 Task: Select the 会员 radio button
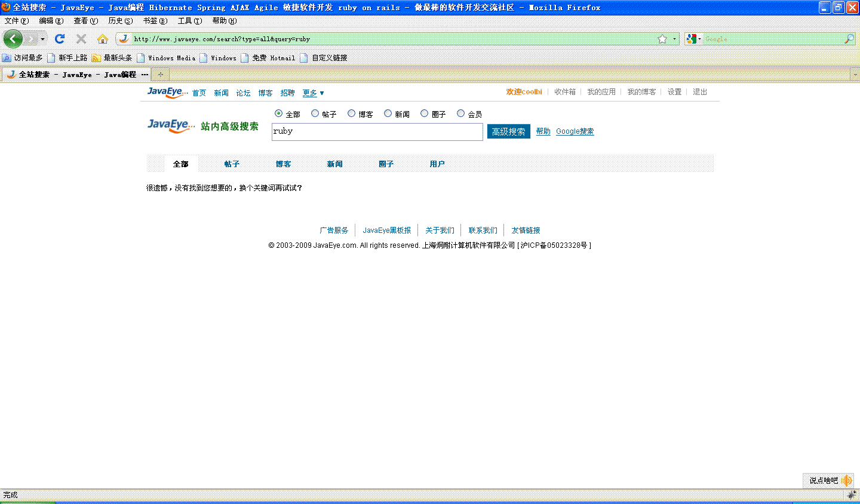460,113
